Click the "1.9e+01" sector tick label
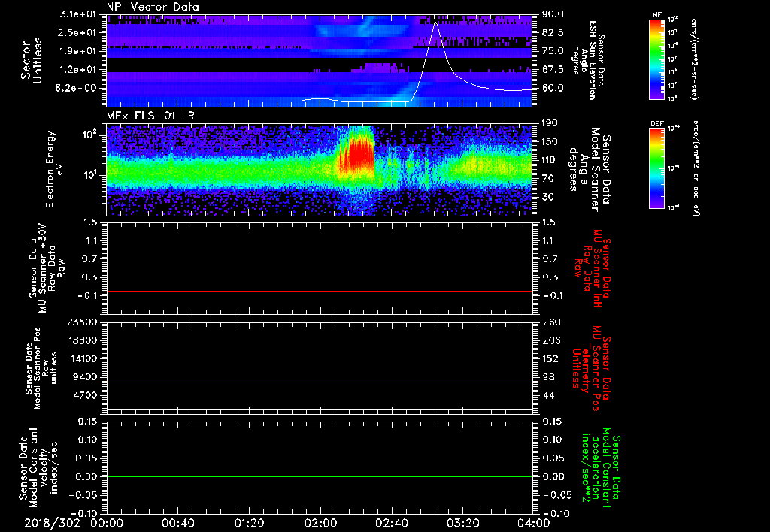 (78, 51)
